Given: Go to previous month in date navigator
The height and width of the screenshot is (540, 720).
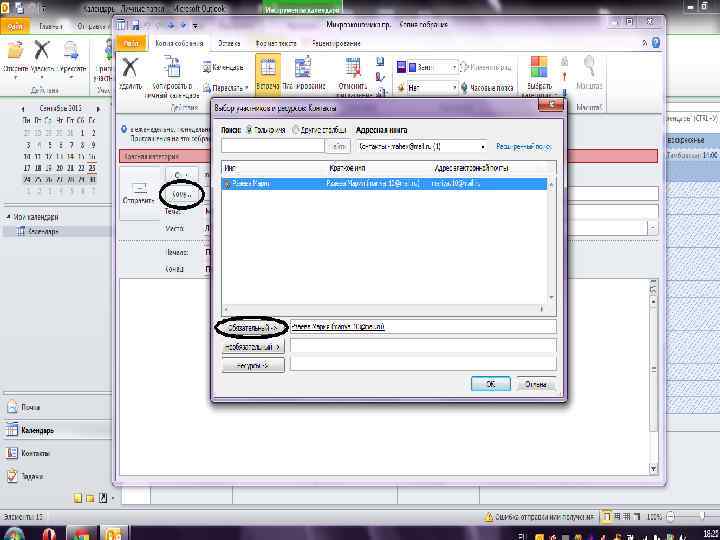Looking at the screenshot, I should coord(23,109).
